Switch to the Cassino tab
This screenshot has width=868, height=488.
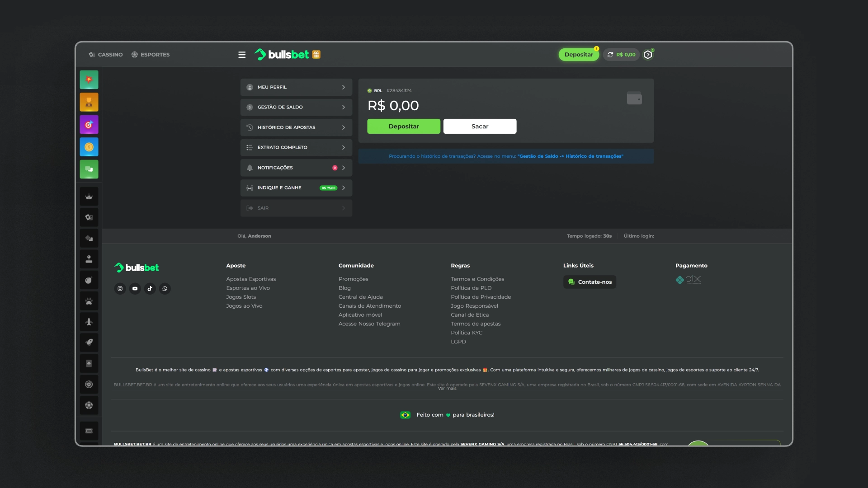pyautogui.click(x=106, y=55)
